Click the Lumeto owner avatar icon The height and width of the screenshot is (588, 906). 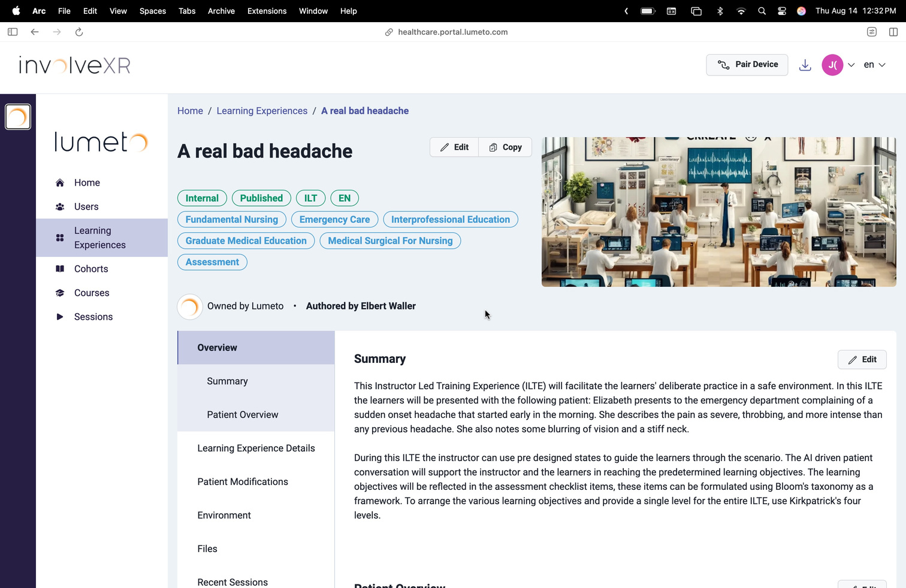(190, 307)
